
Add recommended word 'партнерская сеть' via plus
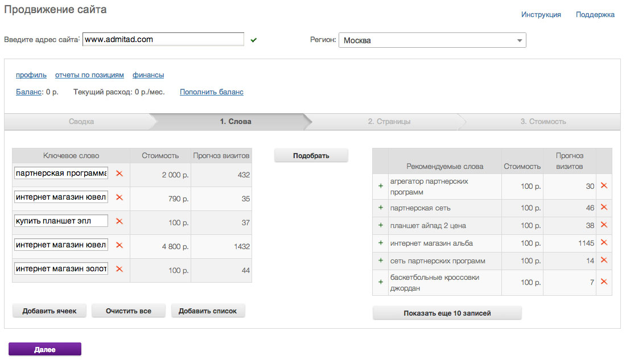point(380,208)
